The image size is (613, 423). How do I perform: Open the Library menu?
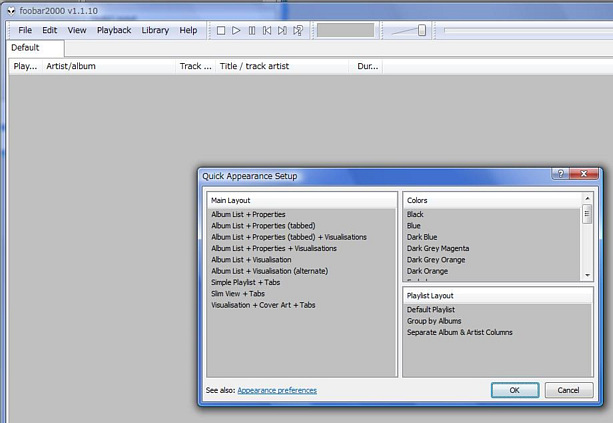coord(155,30)
